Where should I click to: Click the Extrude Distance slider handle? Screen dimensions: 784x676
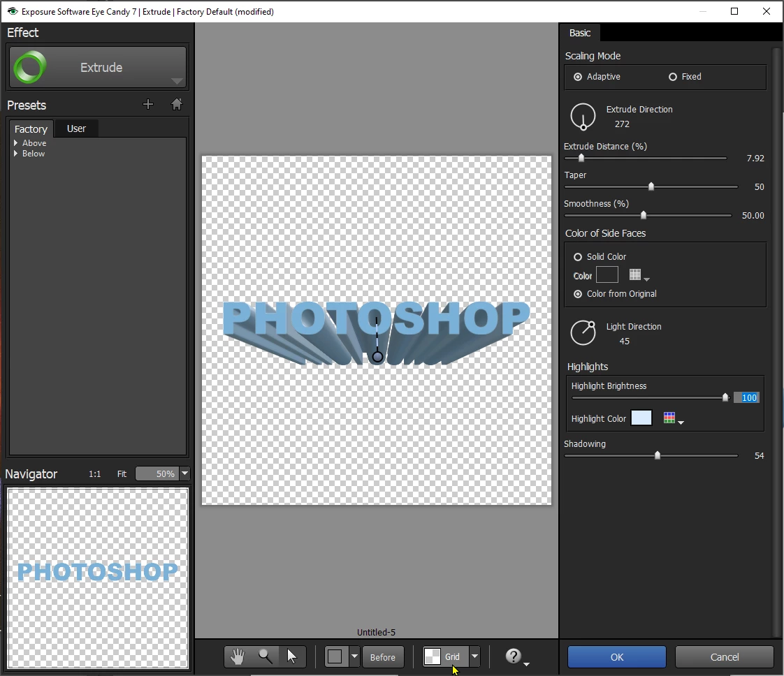581,158
